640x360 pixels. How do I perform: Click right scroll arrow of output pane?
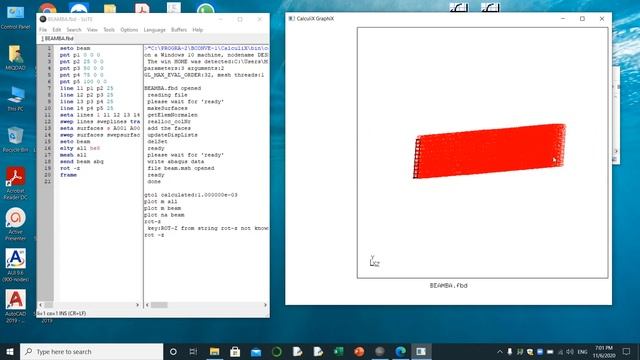click(x=265, y=305)
